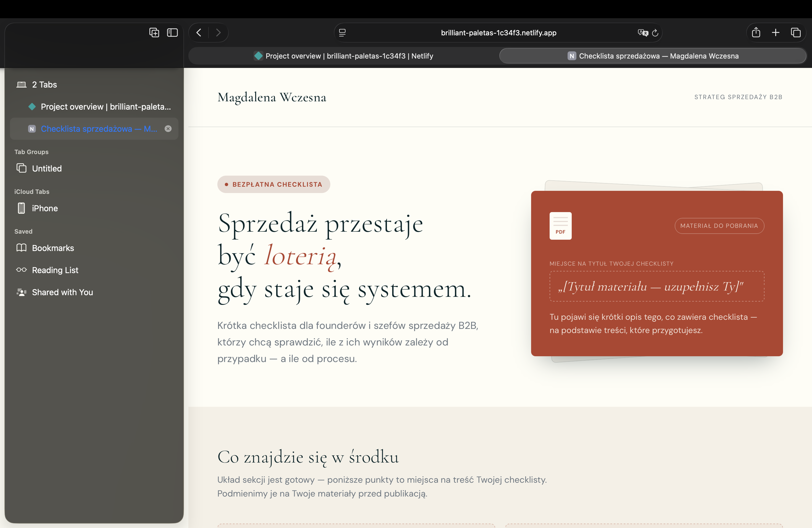Click the N favicon in Checklista tab
The width and height of the screenshot is (812, 528).
(x=572, y=56)
